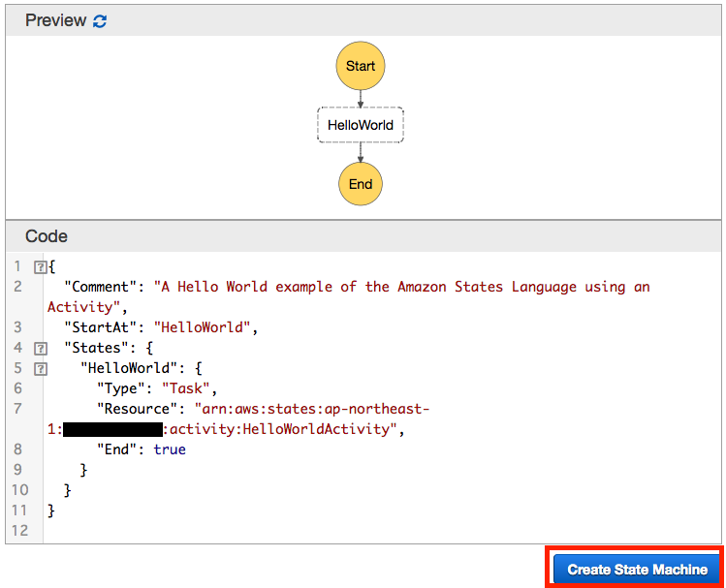Click the Preview refresh icon
Viewport: 726px width, 588px height.
click(100, 20)
